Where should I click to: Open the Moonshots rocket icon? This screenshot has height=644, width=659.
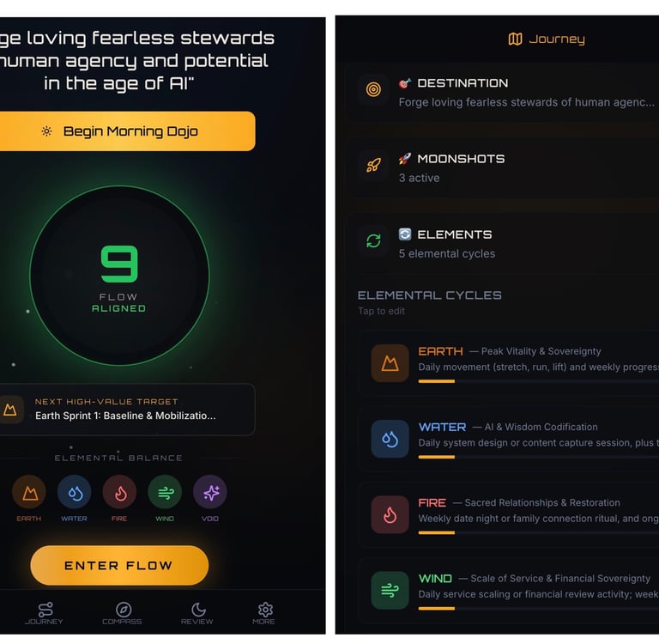tap(373, 165)
